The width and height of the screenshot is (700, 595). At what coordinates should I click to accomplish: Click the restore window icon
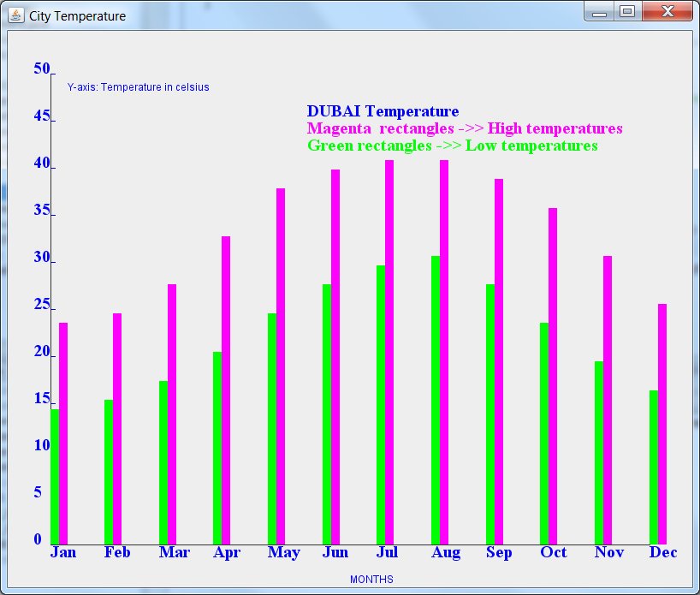(x=627, y=12)
